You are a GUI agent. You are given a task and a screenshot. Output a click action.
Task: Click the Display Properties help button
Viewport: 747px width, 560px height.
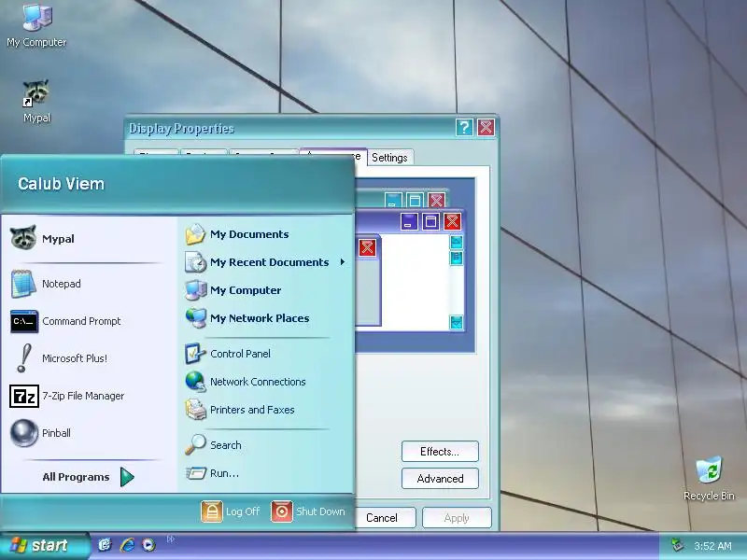[x=464, y=127]
